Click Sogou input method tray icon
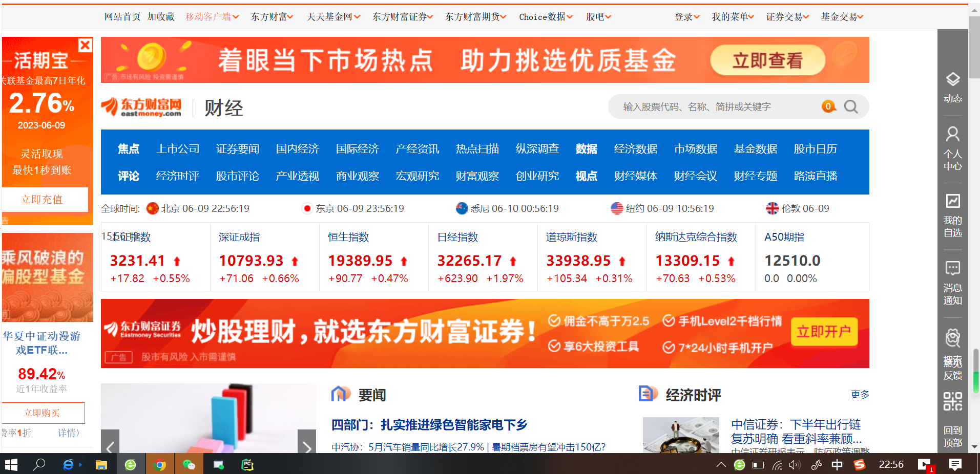The width and height of the screenshot is (980, 474). tap(860, 464)
